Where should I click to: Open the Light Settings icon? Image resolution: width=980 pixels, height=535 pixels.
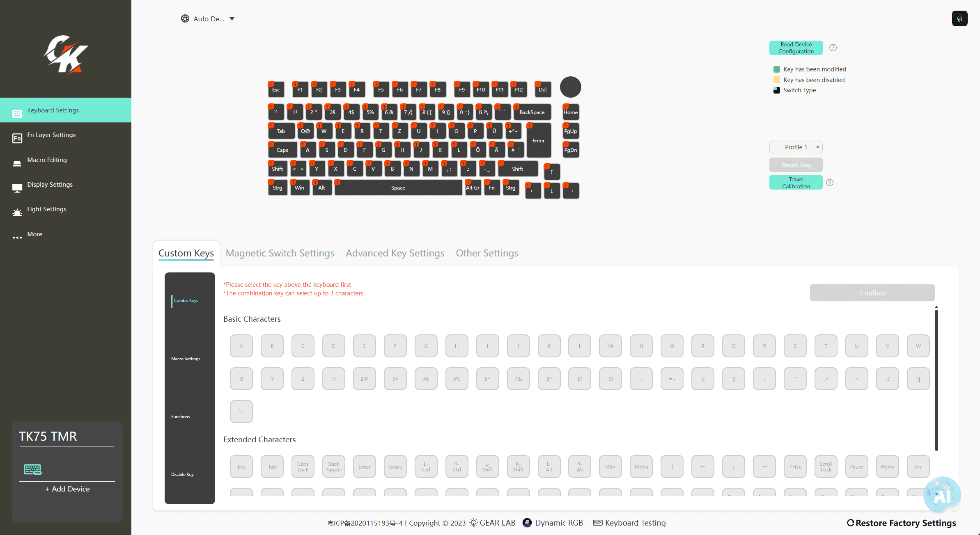click(x=17, y=212)
